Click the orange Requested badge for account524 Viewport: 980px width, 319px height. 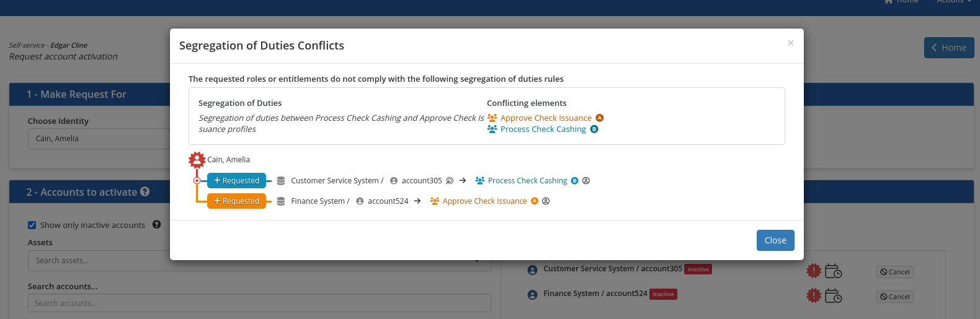click(236, 201)
